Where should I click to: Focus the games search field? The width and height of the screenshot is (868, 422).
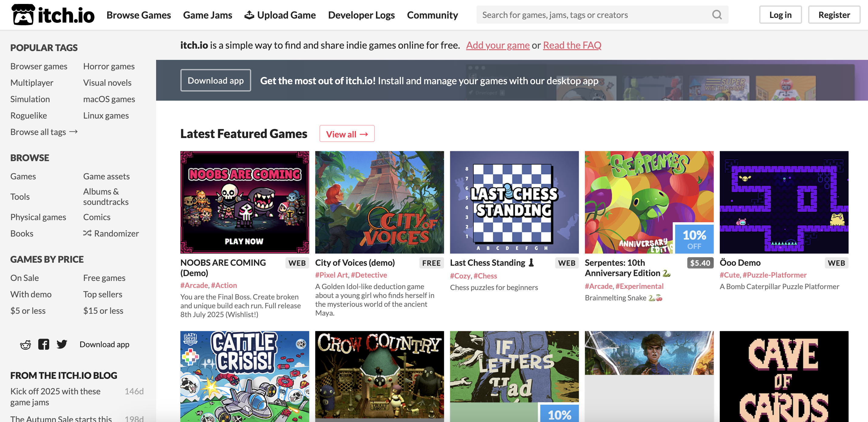click(x=593, y=15)
